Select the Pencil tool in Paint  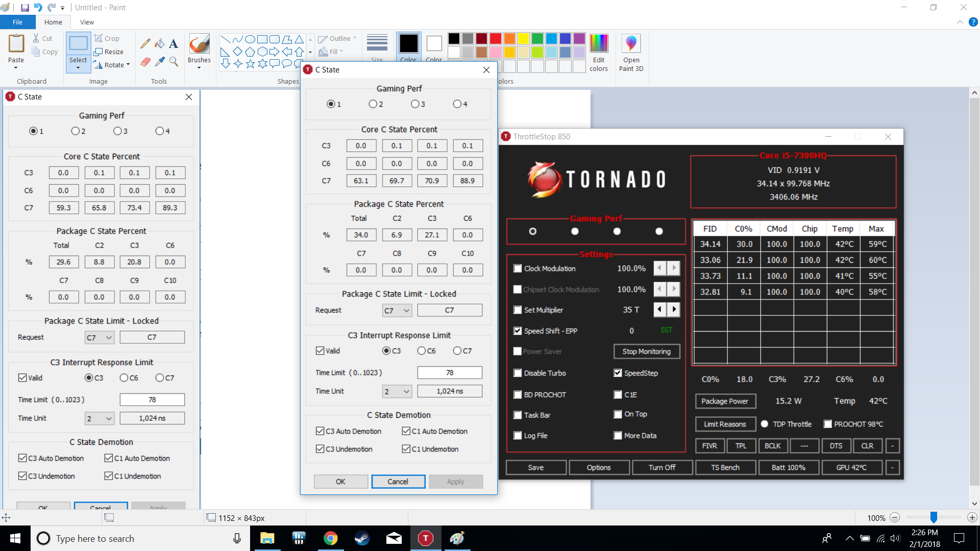[x=145, y=44]
